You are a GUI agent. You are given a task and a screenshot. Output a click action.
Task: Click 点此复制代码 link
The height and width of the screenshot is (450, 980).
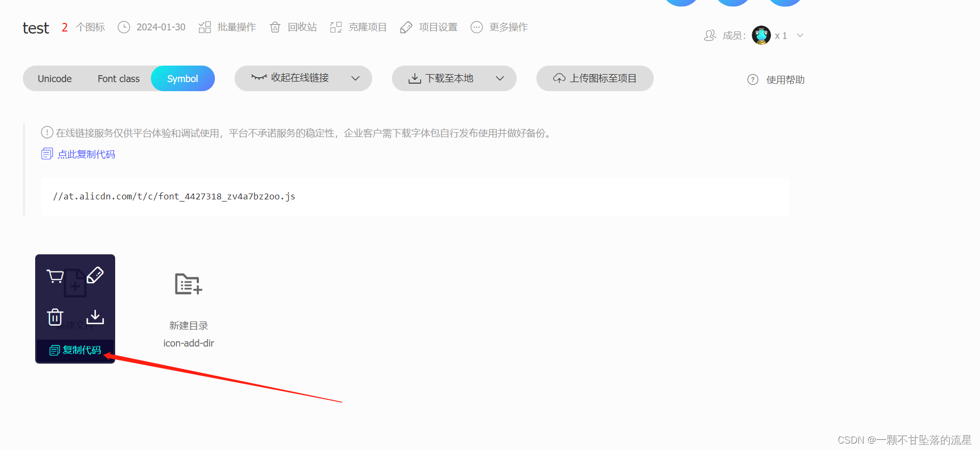[86, 155]
